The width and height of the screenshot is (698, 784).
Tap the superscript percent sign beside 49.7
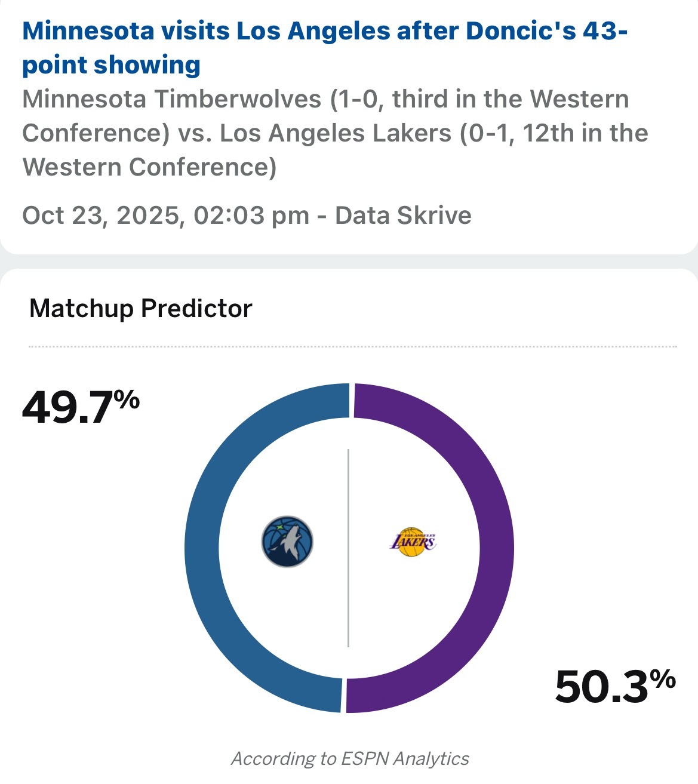coord(127,400)
